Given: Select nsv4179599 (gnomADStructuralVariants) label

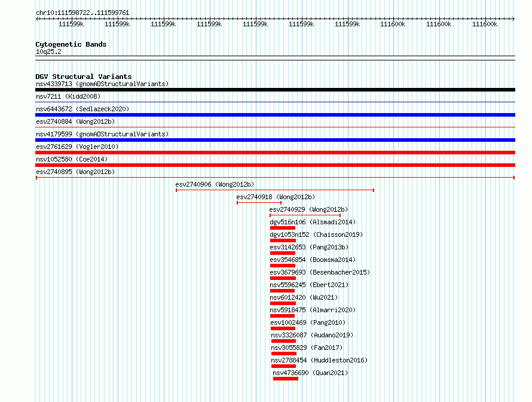Looking at the screenshot, I should coord(102,134).
